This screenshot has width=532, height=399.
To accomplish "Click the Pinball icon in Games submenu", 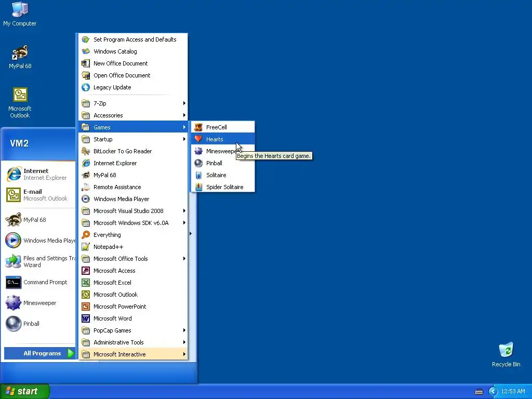I will pyautogui.click(x=198, y=163).
